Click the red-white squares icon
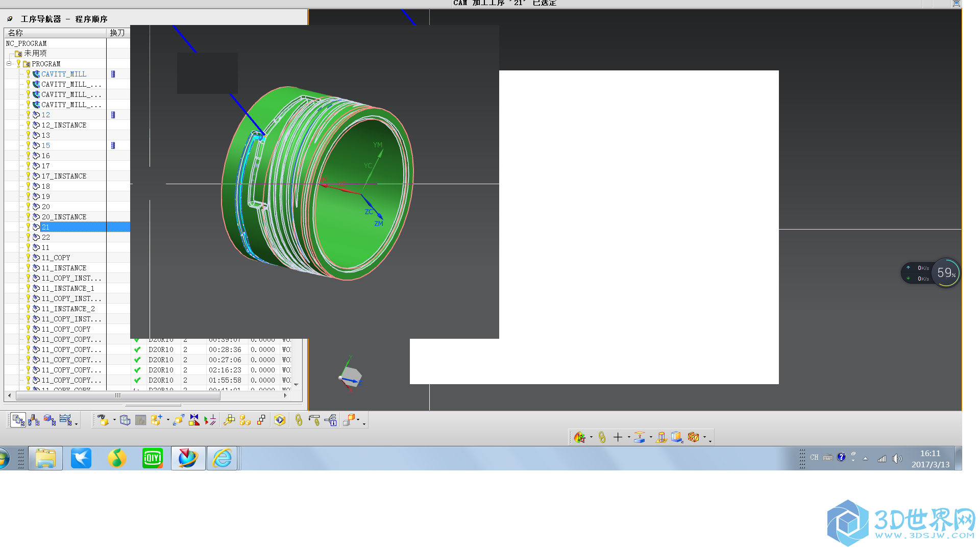 [261, 420]
